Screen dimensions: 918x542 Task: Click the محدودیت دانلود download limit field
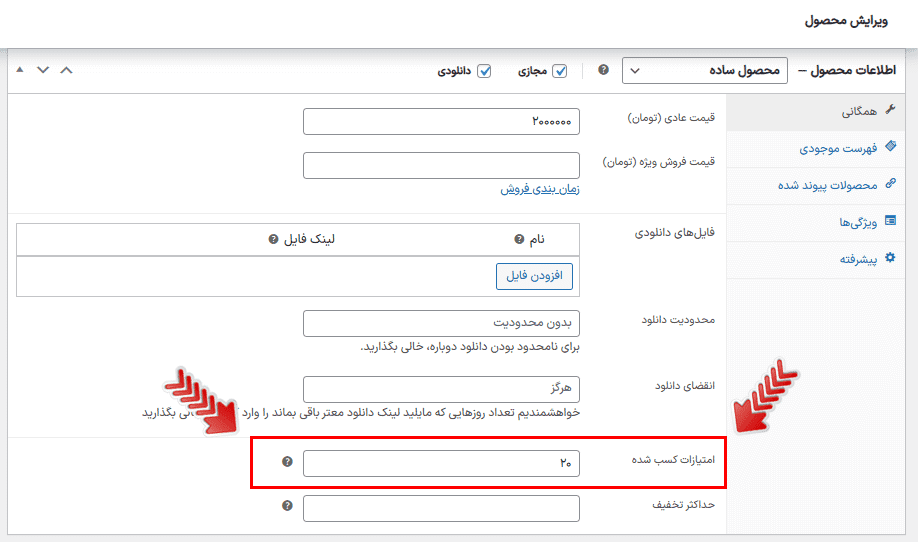point(441,323)
